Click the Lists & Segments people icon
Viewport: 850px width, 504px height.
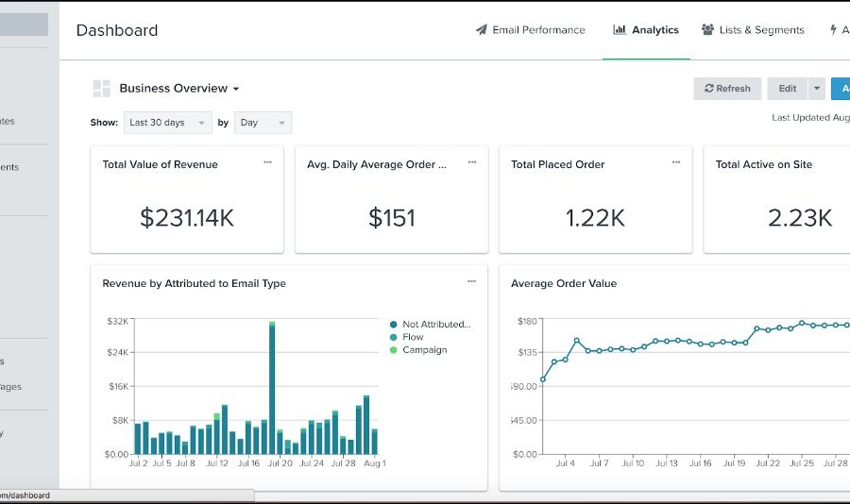coord(707,30)
